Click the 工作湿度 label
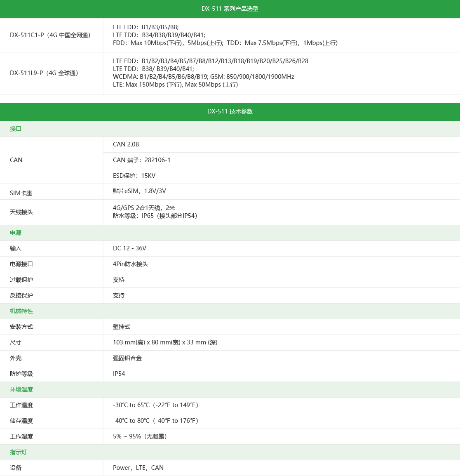Image resolution: width=460 pixels, height=476 pixels. click(21, 436)
